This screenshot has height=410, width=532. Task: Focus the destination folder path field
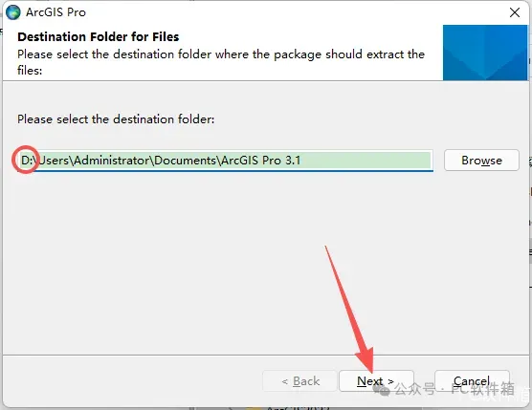tap(225, 161)
